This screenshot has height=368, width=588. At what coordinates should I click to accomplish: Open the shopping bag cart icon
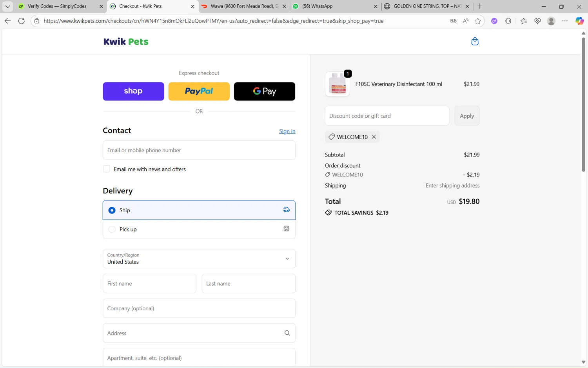click(x=475, y=41)
